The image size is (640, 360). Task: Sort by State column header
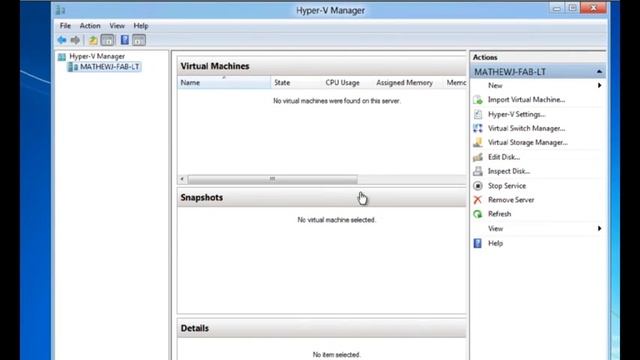tap(296, 82)
